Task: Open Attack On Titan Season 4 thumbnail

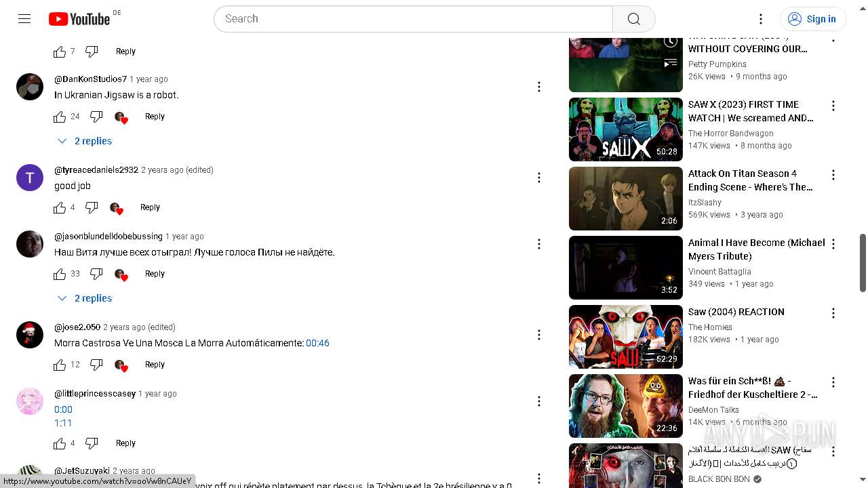Action: pyautogui.click(x=626, y=199)
